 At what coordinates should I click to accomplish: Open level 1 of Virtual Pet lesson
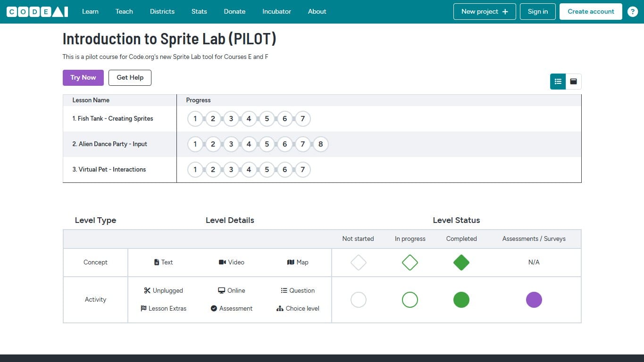pyautogui.click(x=195, y=170)
